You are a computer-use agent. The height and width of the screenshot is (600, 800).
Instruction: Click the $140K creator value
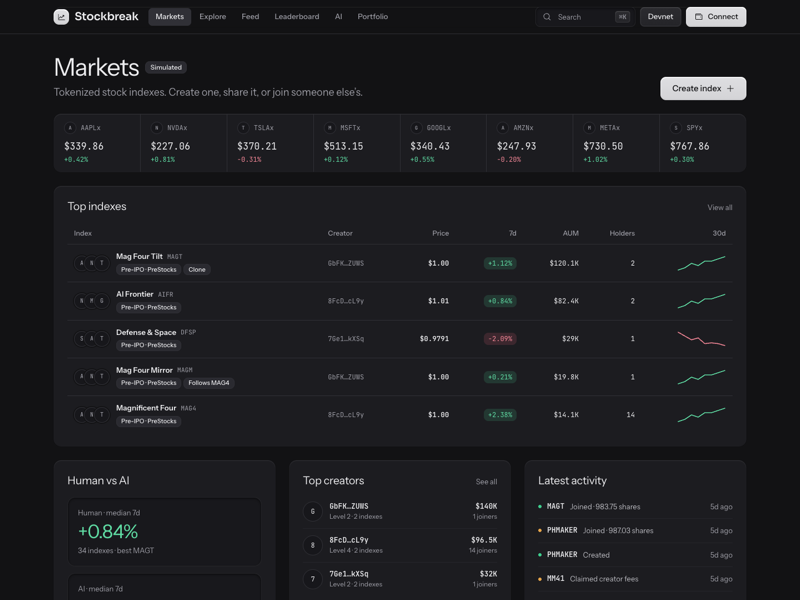(x=486, y=506)
